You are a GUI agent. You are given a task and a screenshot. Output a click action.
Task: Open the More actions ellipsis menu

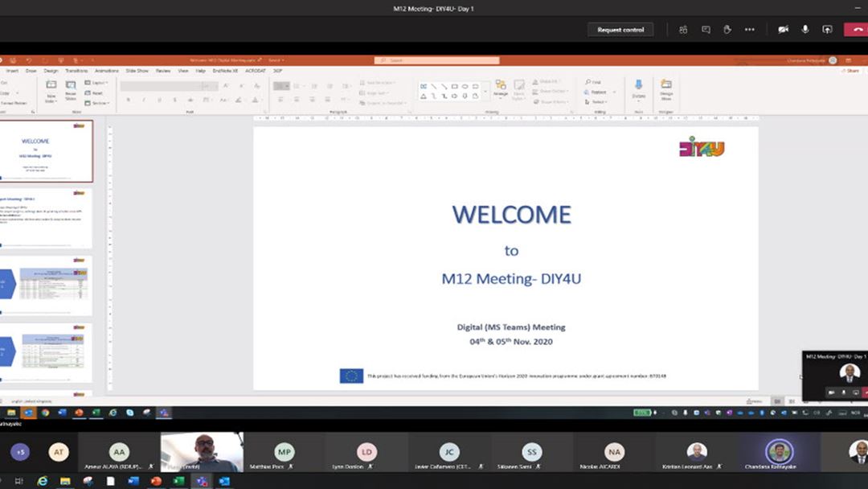coord(750,30)
